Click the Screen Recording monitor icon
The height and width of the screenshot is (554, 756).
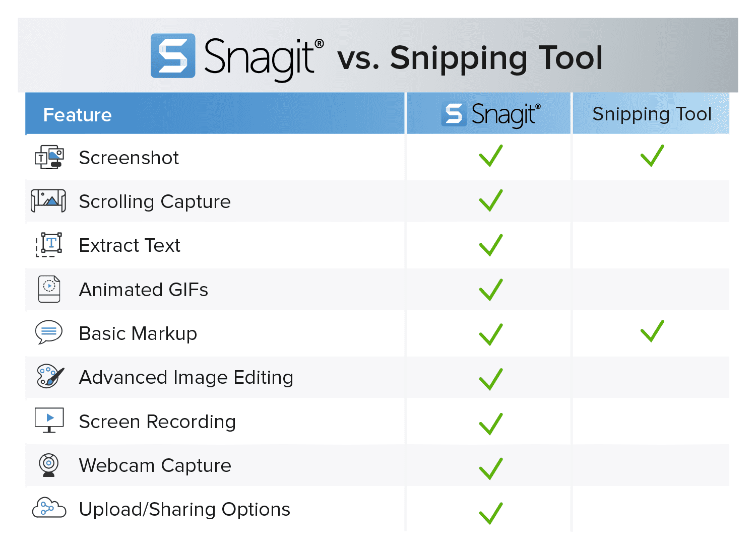[x=49, y=421]
